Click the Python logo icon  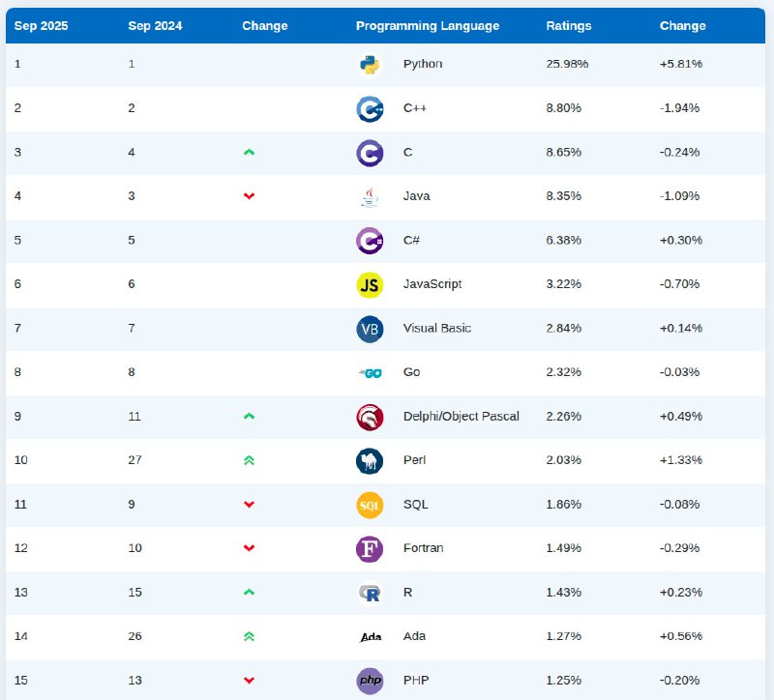point(370,65)
